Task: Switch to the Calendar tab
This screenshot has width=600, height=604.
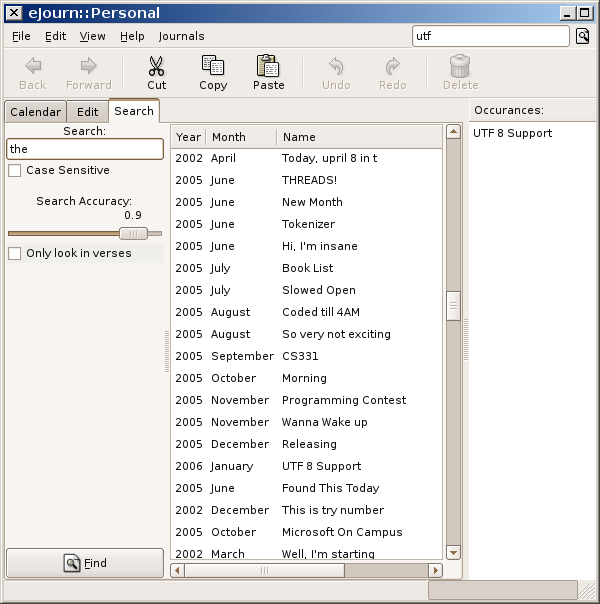Action: click(35, 112)
